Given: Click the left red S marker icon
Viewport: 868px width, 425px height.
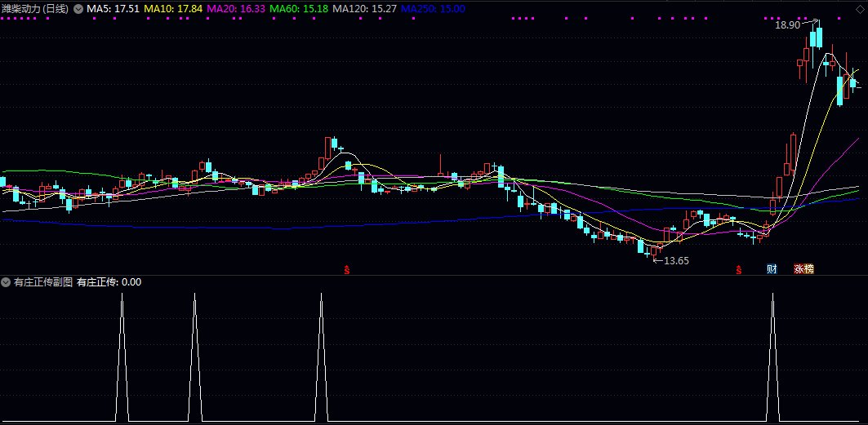Looking at the screenshot, I should (x=346, y=269).
